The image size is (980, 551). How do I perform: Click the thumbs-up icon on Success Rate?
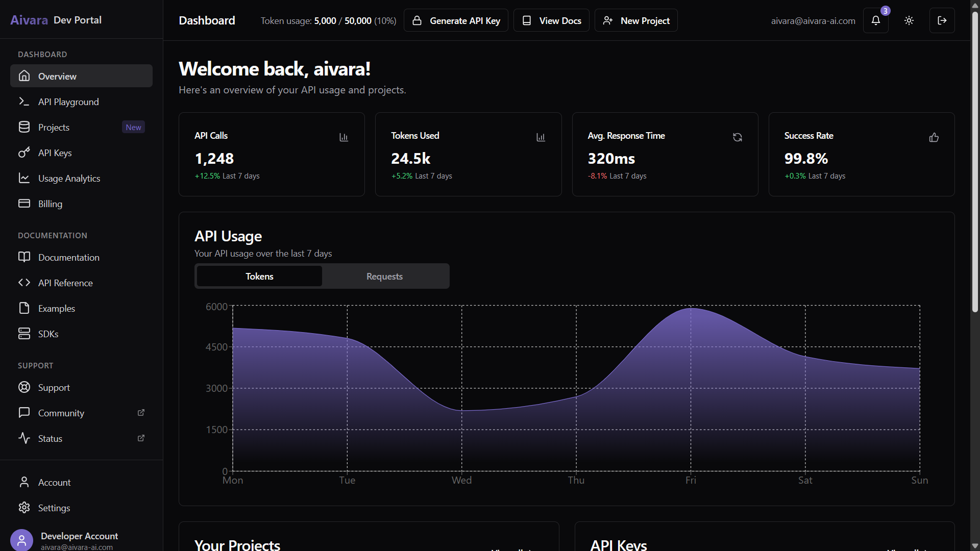(x=934, y=137)
